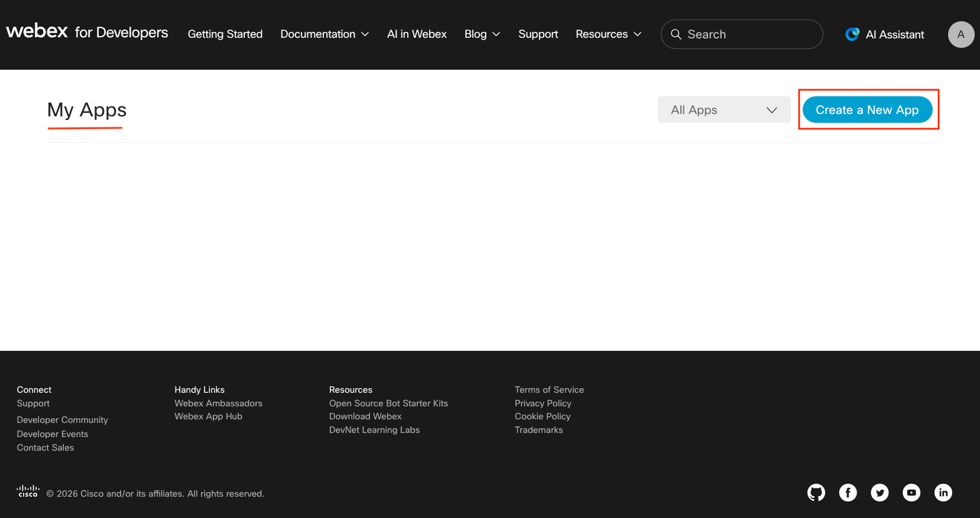This screenshot has width=980, height=518.
Task: Click the search magnifier icon
Action: tap(676, 34)
